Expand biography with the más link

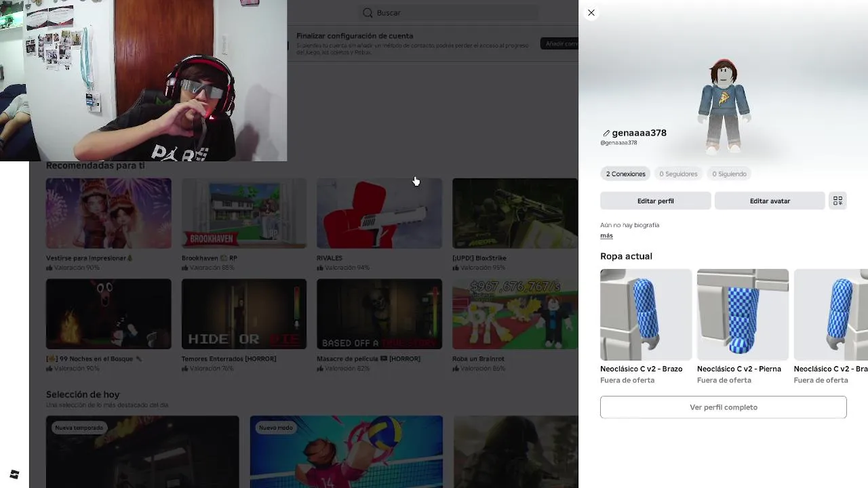606,236
